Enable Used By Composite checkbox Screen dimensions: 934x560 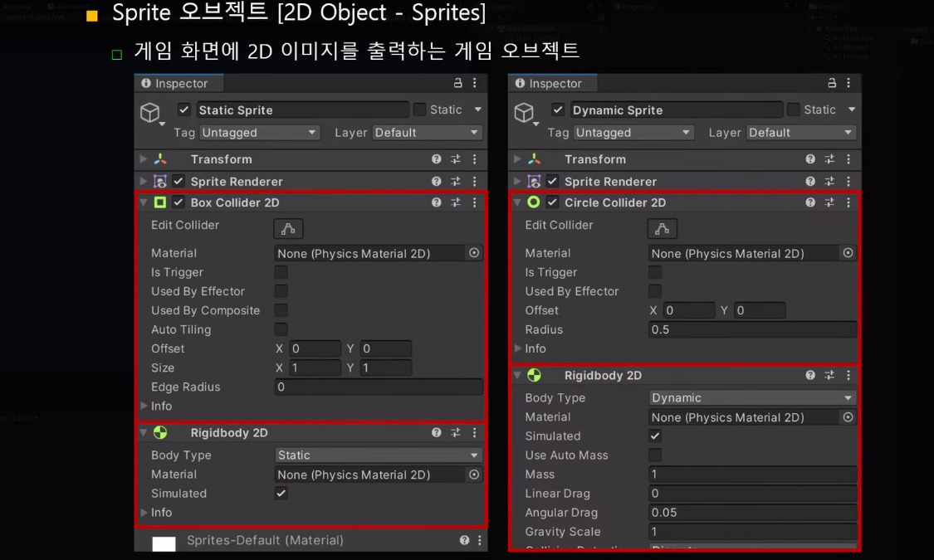(281, 310)
